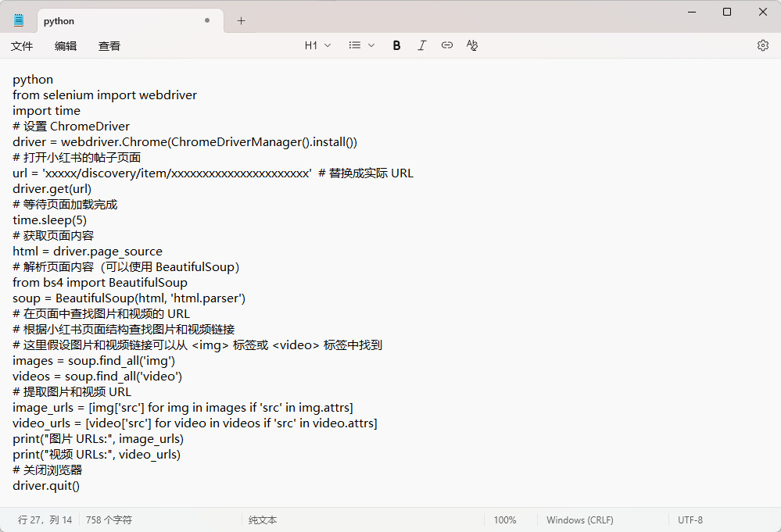
Task: Close the python tab via unsaved dot
Action: [x=207, y=20]
